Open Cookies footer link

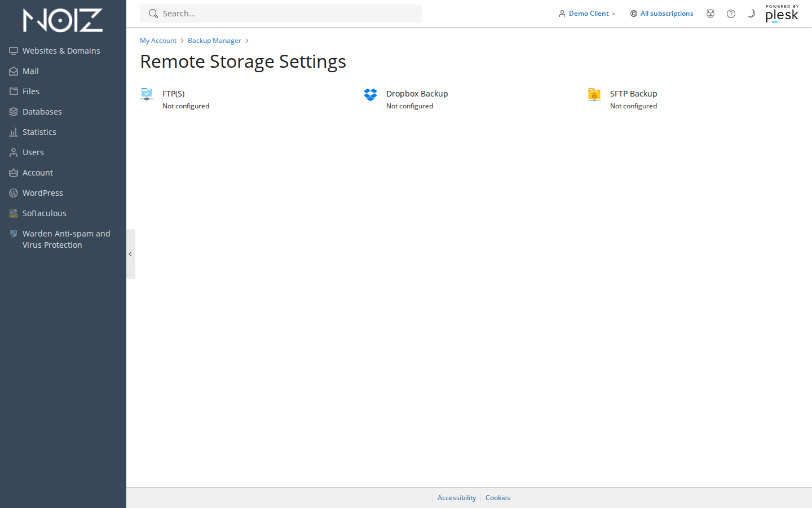pos(498,498)
